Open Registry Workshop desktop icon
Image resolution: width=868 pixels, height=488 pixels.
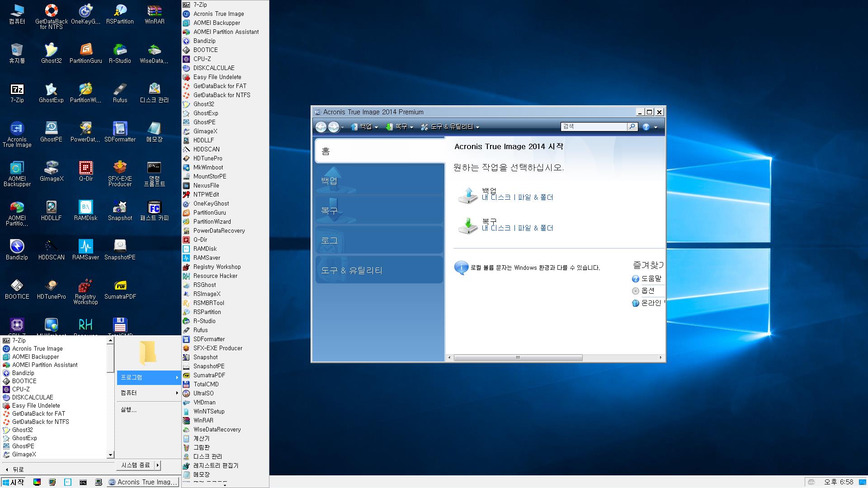[85, 292]
